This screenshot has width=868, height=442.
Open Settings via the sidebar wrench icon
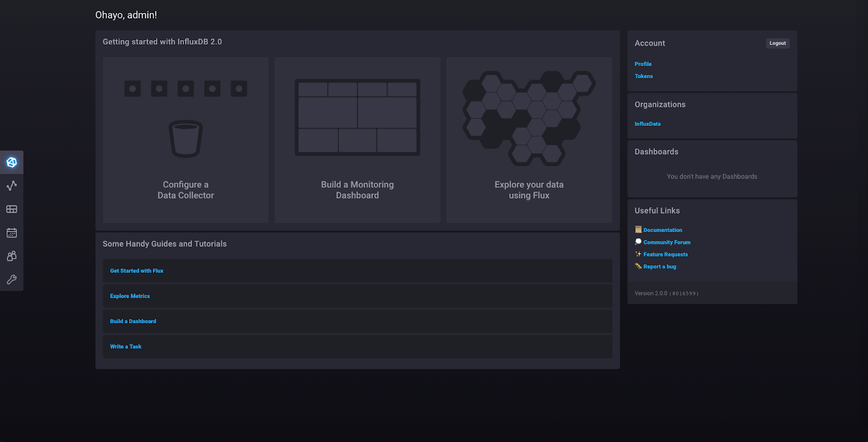pos(11,279)
